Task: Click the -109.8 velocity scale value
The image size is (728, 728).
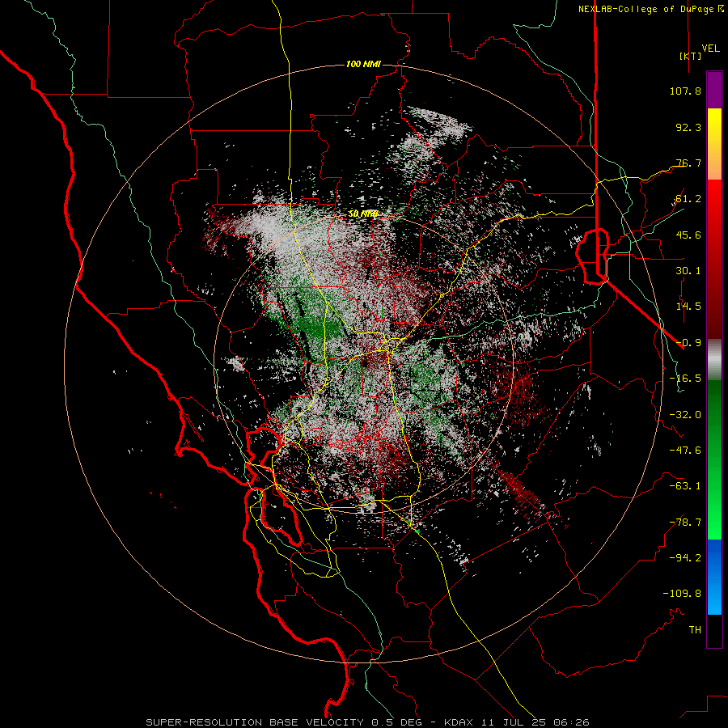Action: 682,594
